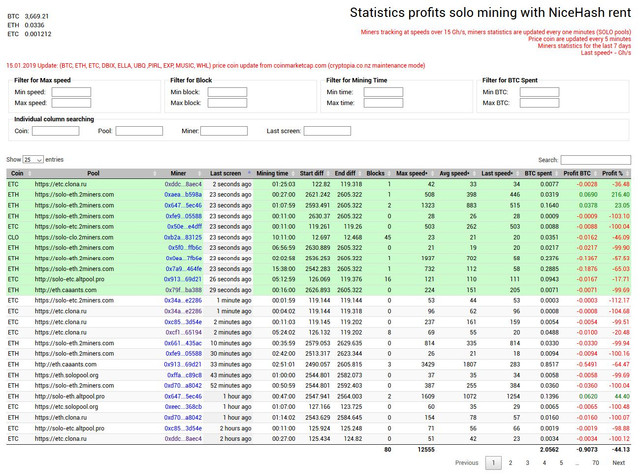Open miner link 0x5f0...ffb6c
Screen dimensions: 640x474
[x=185, y=248]
